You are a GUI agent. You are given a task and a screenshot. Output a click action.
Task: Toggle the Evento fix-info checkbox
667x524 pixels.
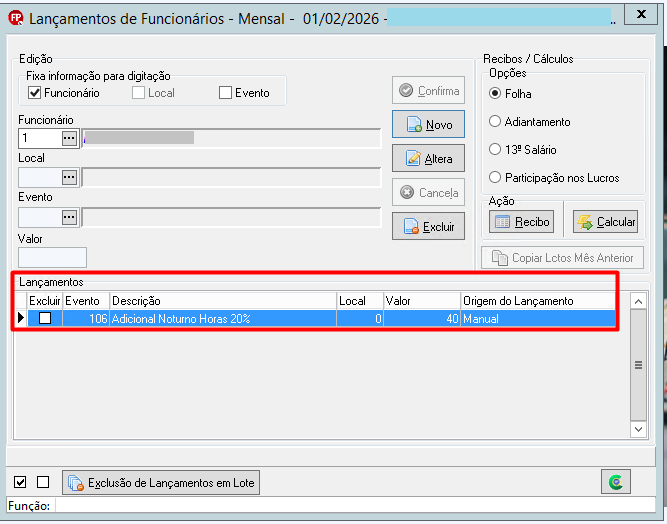[225, 93]
